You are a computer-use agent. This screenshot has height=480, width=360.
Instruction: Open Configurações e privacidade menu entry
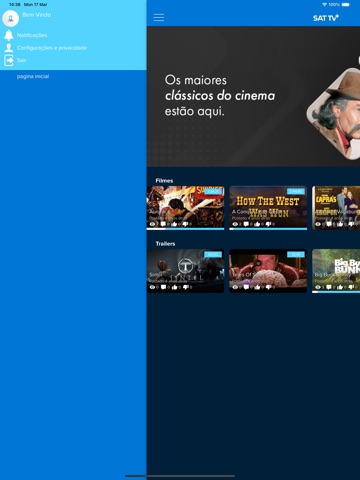click(52, 48)
